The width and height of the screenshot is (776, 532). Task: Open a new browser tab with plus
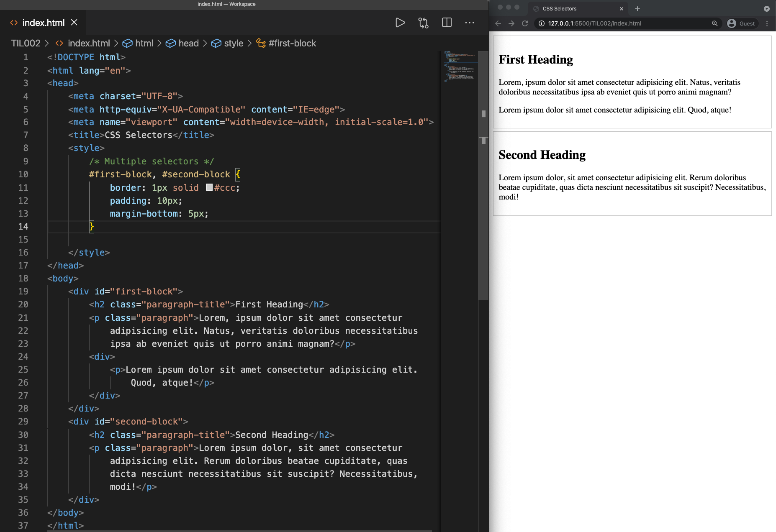637,8
